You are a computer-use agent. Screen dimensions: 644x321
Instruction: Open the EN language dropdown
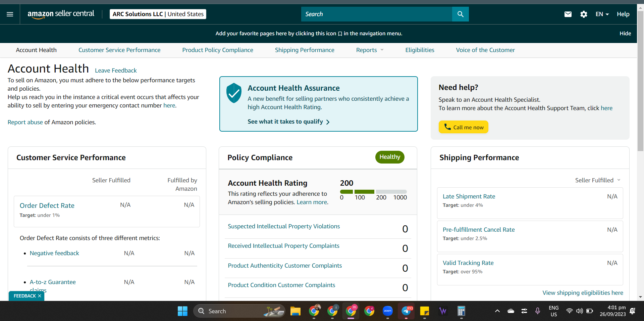point(602,14)
